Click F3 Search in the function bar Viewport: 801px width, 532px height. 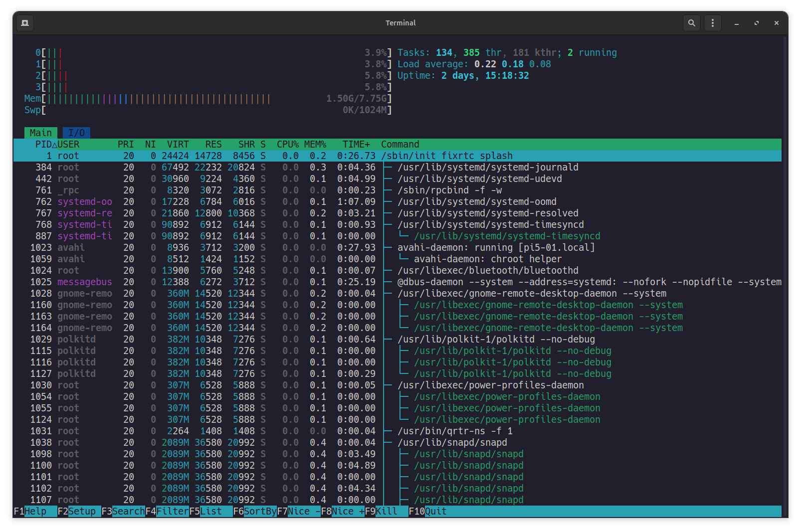point(123,511)
